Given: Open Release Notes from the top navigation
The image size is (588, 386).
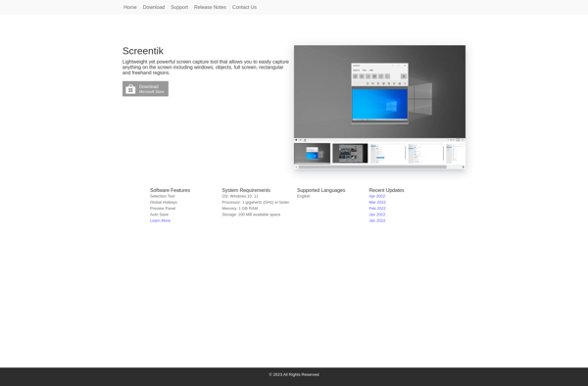Looking at the screenshot, I should tap(210, 7).
